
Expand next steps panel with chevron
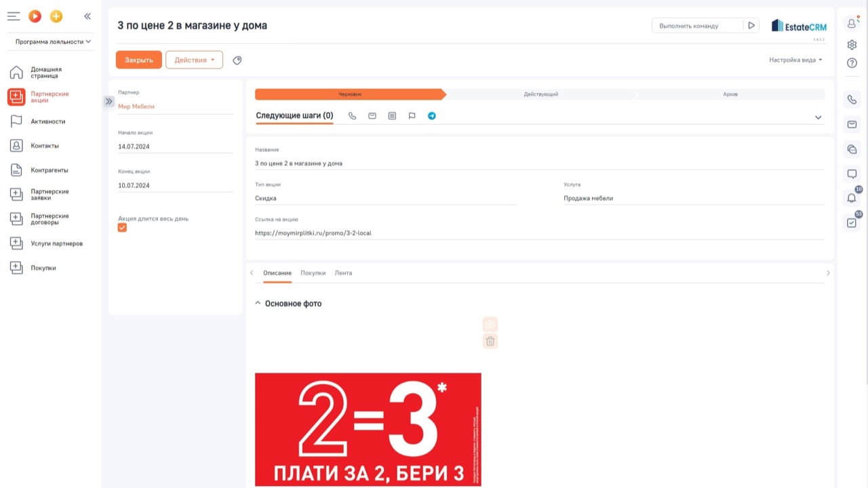[818, 117]
